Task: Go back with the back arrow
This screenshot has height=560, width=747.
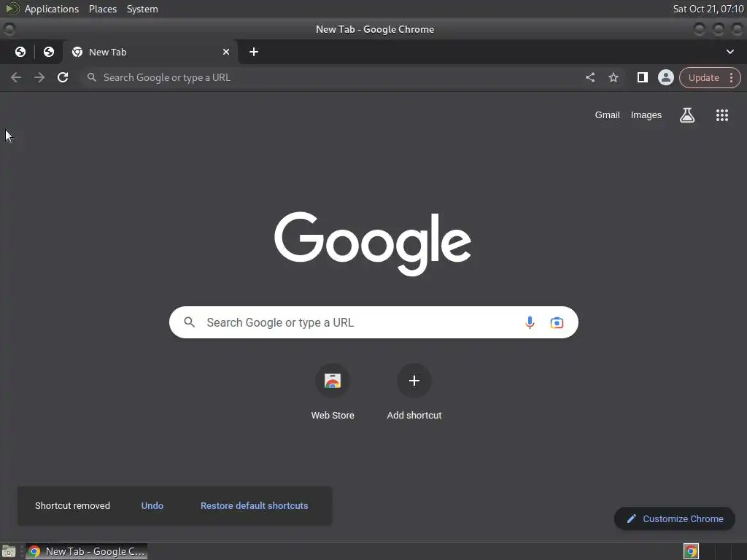Action: [x=16, y=77]
